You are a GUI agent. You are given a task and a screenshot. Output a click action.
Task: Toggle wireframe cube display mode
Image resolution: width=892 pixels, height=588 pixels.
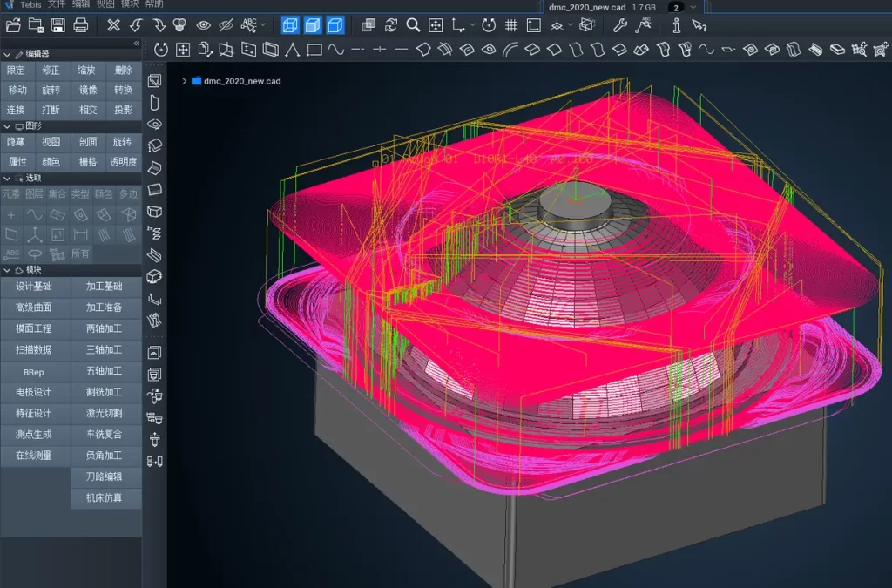click(x=290, y=25)
